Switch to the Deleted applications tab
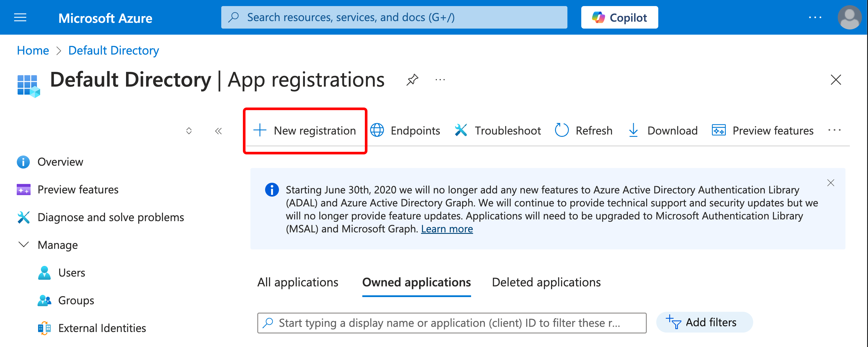Screen dimensions: 868x347 [x=546, y=282]
